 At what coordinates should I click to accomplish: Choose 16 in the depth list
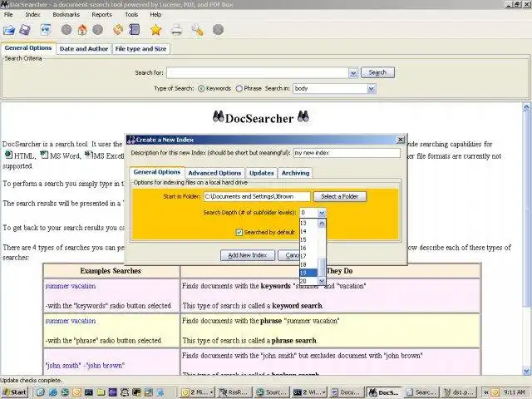point(308,248)
